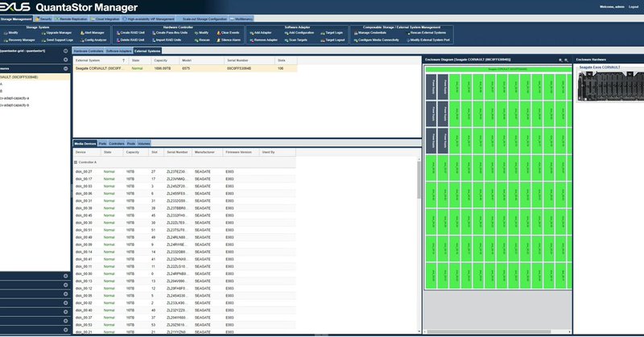
Task: Click Add Configuration
Action: pos(299,33)
